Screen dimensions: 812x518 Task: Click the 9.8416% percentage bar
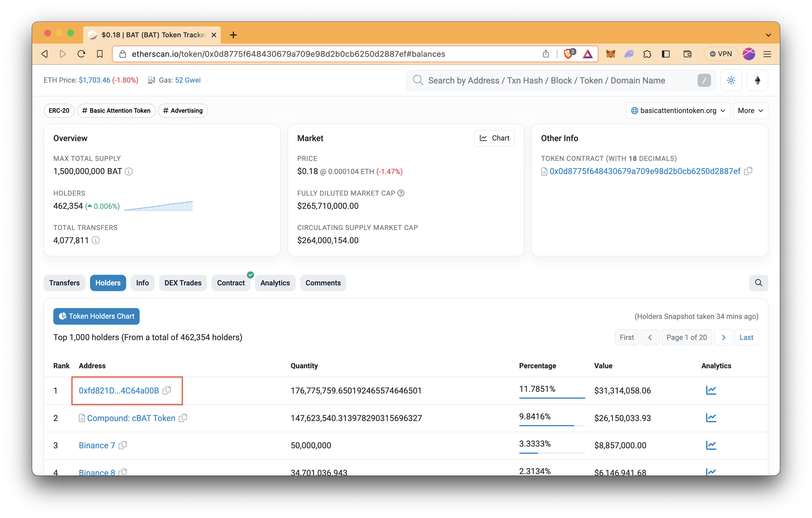(552, 426)
